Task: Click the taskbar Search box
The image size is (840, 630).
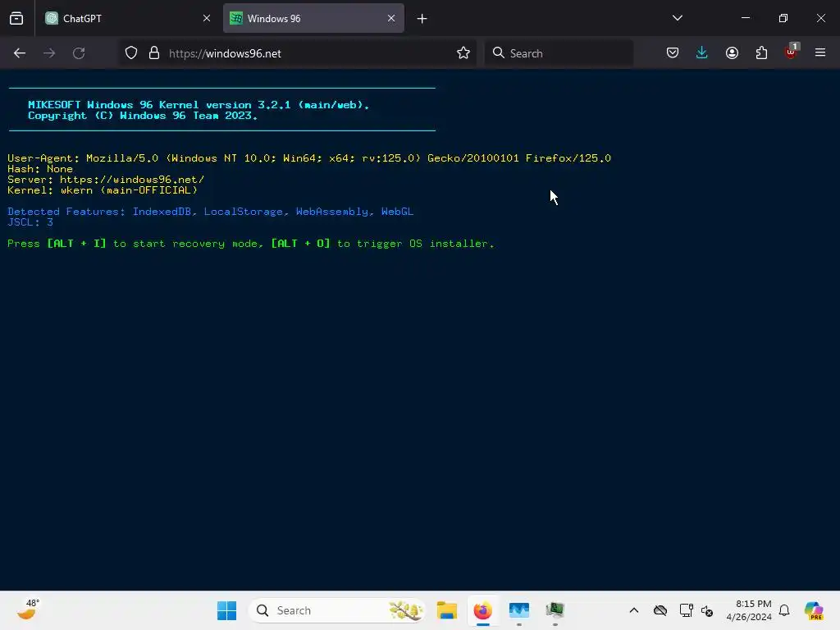Action: pyautogui.click(x=337, y=610)
